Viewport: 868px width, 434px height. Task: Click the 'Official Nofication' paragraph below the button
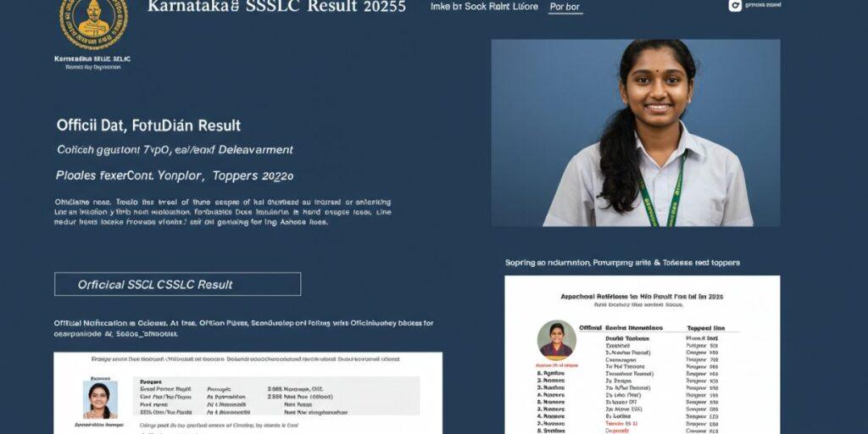tap(243, 328)
